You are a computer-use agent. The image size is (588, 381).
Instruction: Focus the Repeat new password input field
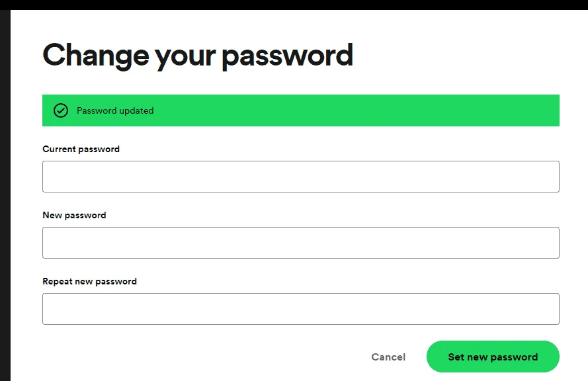tap(301, 309)
